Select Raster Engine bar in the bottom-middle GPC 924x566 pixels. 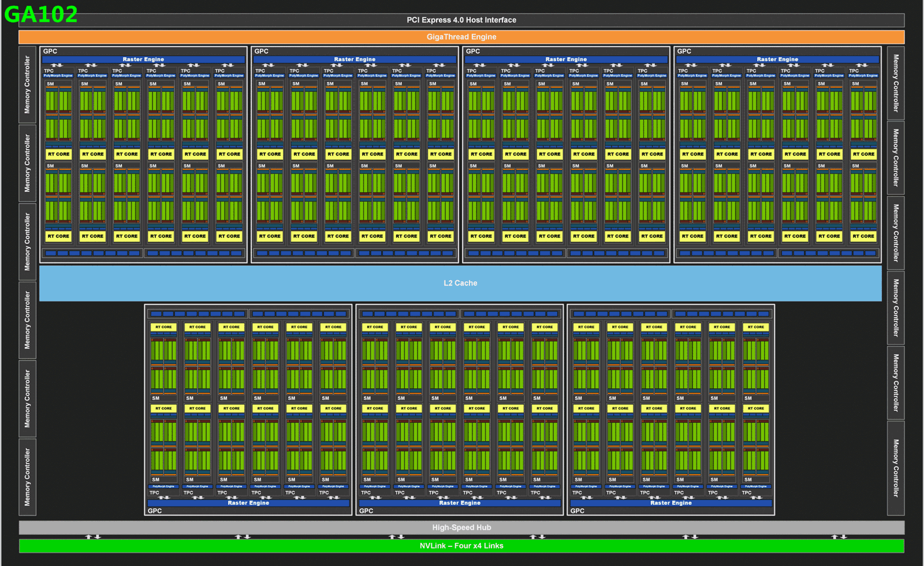(460, 503)
